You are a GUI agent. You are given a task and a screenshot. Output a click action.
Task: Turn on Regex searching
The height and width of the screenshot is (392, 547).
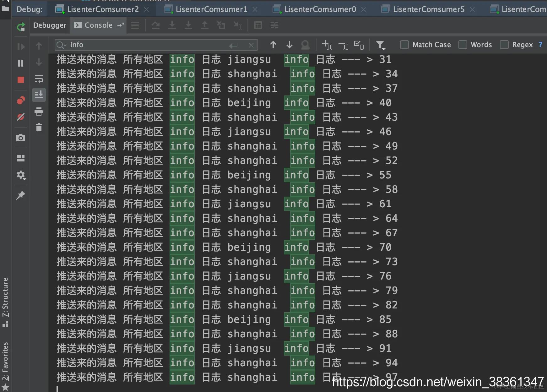click(505, 45)
